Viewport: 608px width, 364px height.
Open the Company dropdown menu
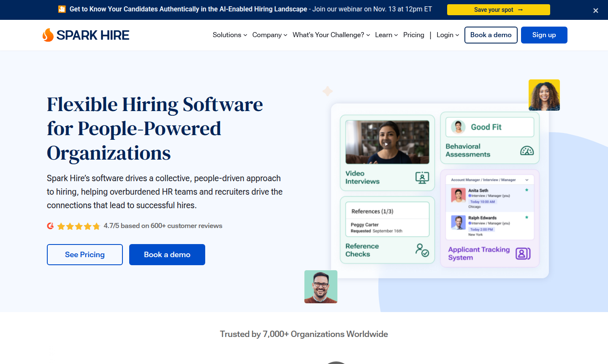point(269,35)
